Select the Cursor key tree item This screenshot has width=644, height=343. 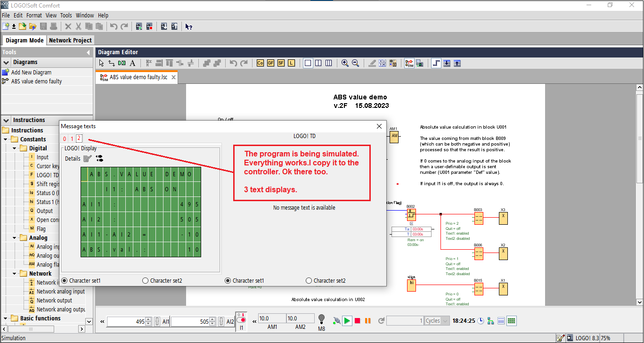48,166
